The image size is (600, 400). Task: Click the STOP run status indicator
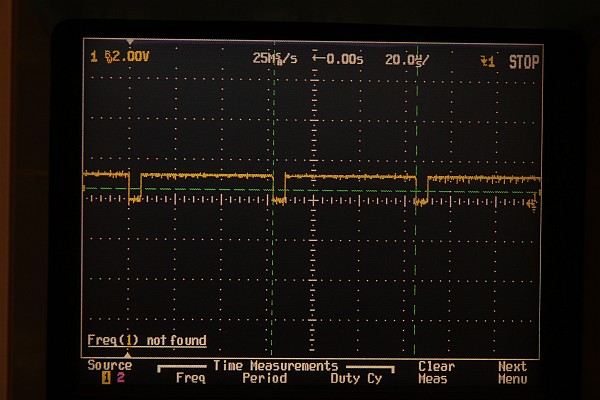point(523,62)
